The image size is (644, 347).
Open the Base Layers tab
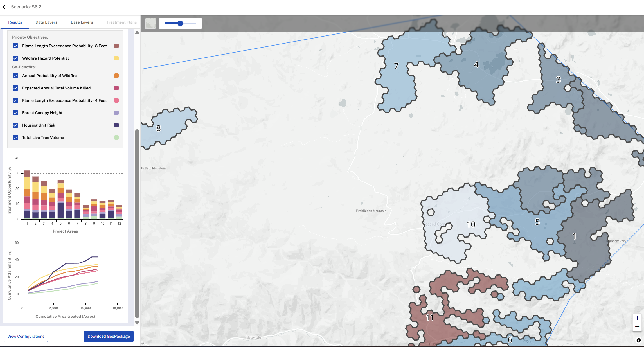82,22
